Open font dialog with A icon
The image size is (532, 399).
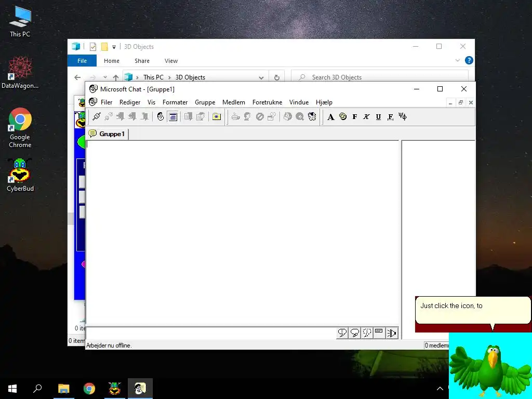pos(331,117)
